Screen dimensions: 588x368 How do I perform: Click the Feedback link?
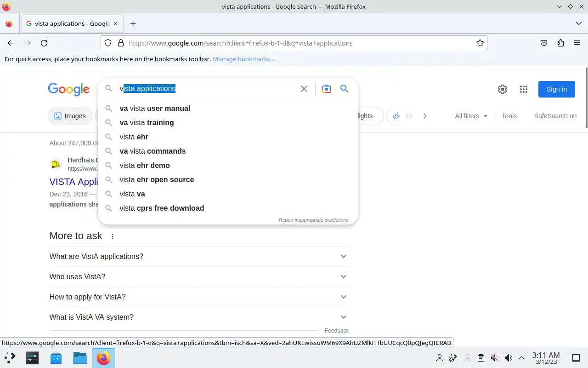point(337,330)
